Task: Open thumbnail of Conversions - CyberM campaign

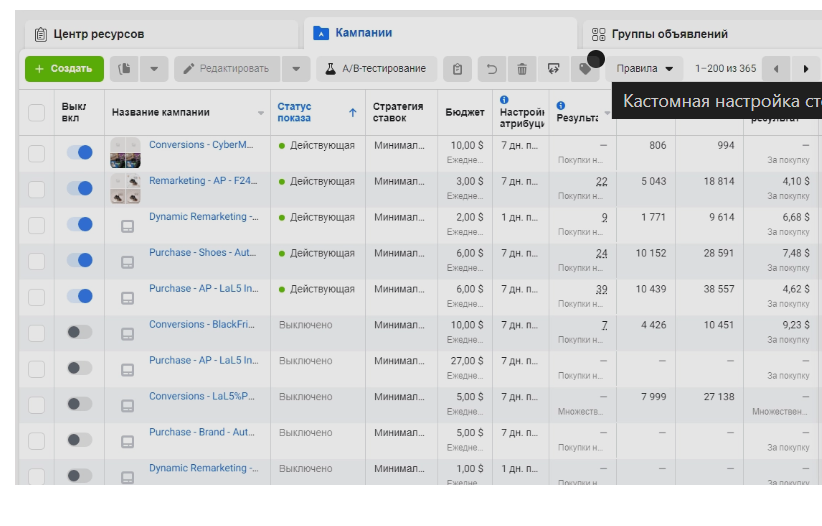Action: 125,153
